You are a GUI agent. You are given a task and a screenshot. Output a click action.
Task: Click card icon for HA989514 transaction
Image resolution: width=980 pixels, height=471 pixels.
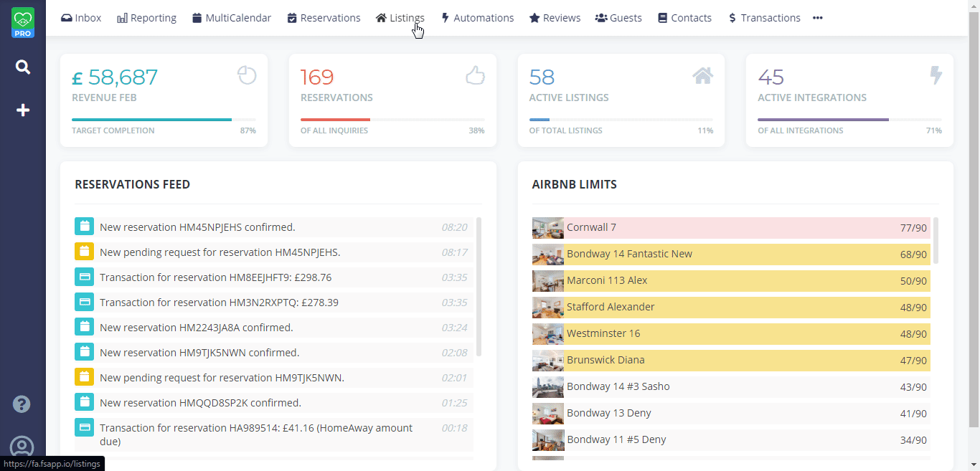(84, 428)
